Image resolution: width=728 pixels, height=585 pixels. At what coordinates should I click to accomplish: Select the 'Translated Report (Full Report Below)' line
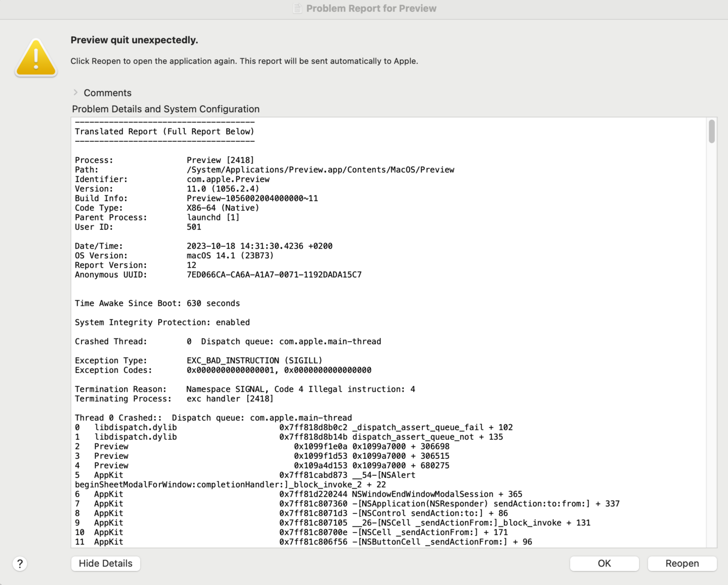[165, 132]
